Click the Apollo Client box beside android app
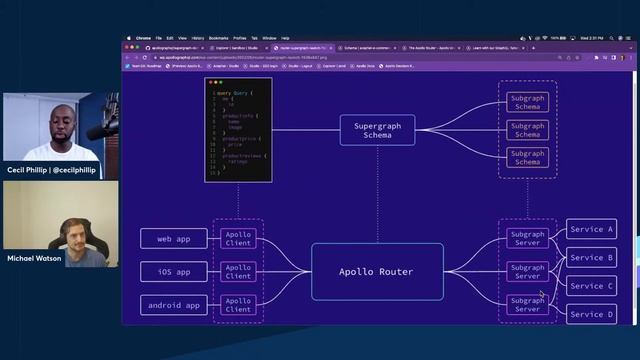 tap(238, 305)
